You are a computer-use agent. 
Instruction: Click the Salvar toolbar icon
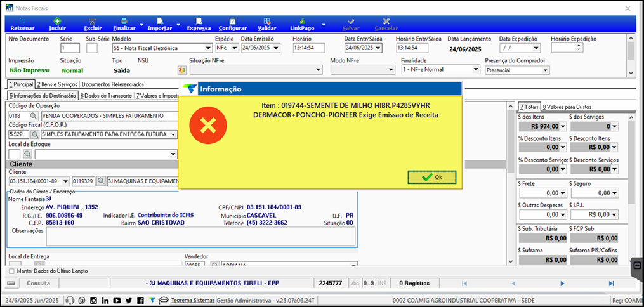351,22
